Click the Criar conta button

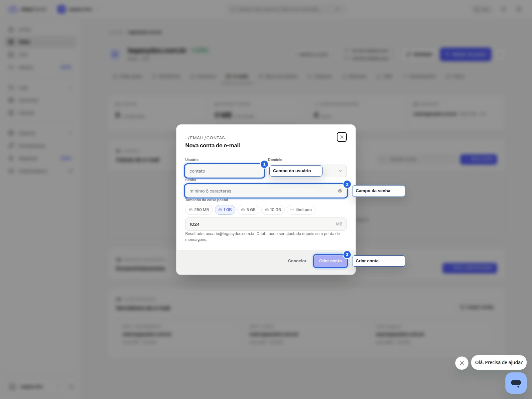[331, 261]
